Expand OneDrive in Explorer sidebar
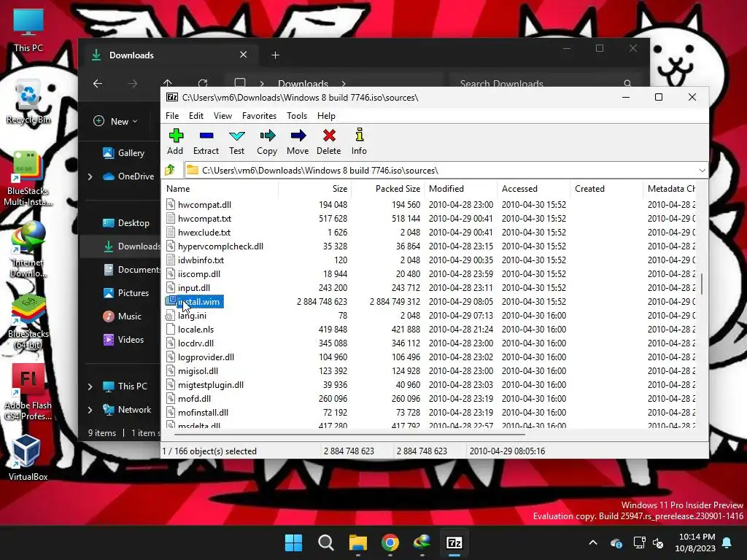Screen dimensions: 747x560 click(x=90, y=176)
